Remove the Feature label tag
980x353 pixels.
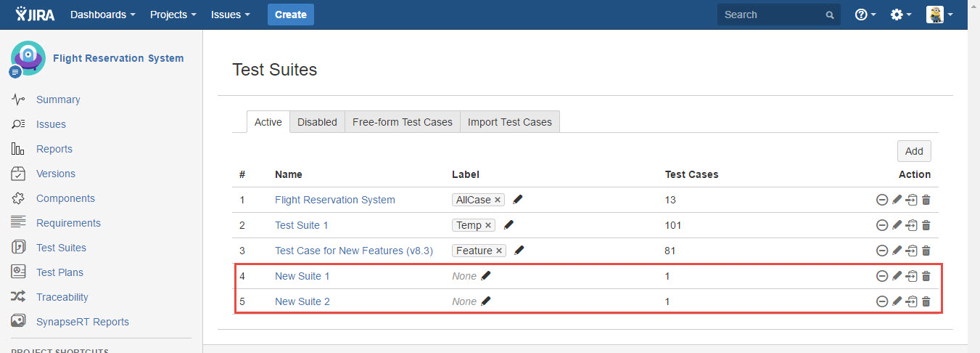(499, 251)
